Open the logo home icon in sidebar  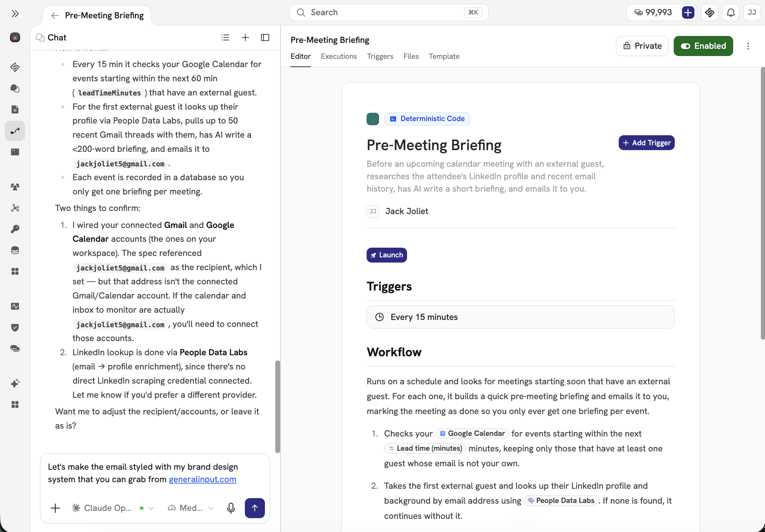coord(15,67)
